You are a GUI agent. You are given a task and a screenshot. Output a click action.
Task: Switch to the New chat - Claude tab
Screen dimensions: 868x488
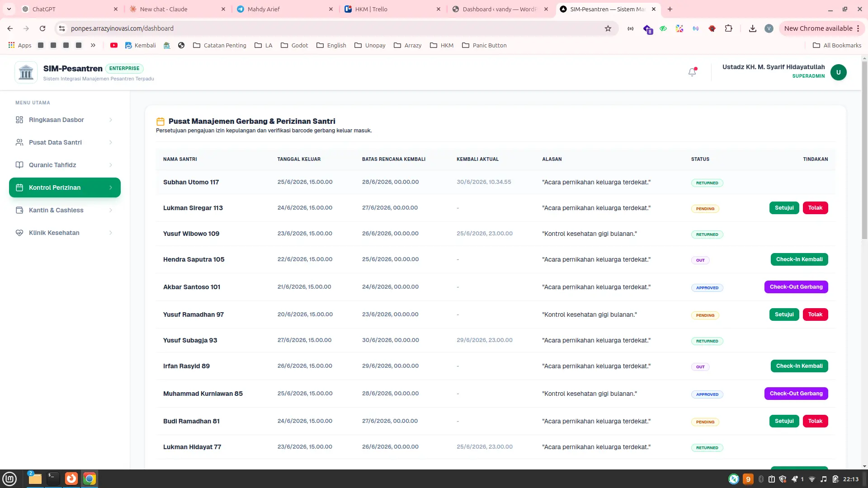[177, 9]
